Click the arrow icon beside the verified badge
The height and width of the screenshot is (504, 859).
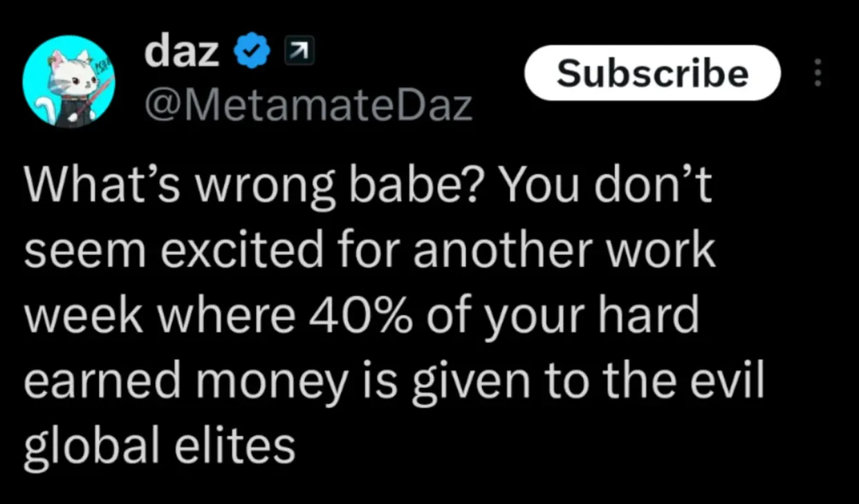click(295, 53)
